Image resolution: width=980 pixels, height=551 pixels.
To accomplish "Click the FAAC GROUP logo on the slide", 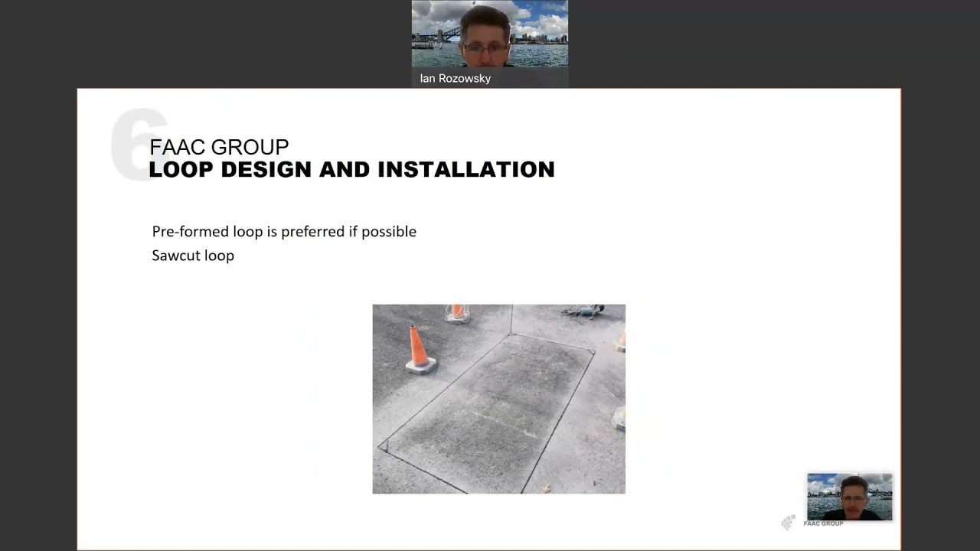I will [x=812, y=523].
